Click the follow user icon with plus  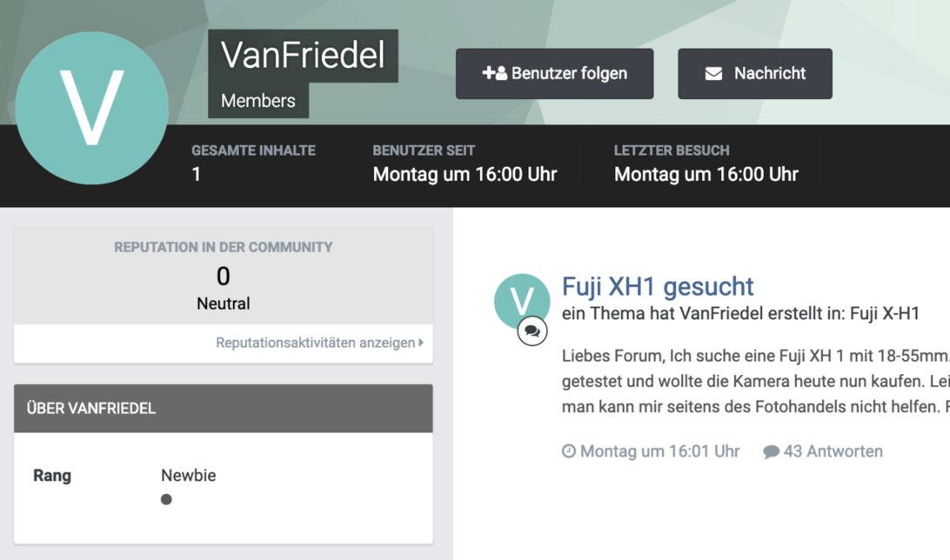click(494, 73)
